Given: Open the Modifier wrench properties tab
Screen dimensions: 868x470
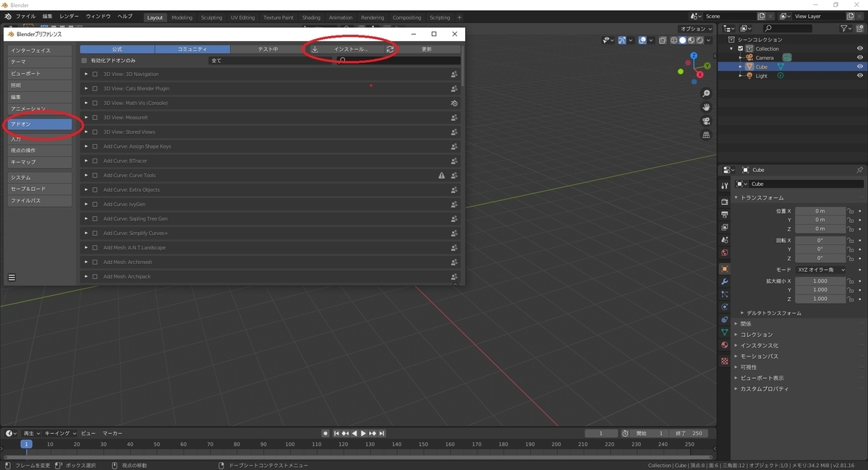Looking at the screenshot, I should (724, 281).
